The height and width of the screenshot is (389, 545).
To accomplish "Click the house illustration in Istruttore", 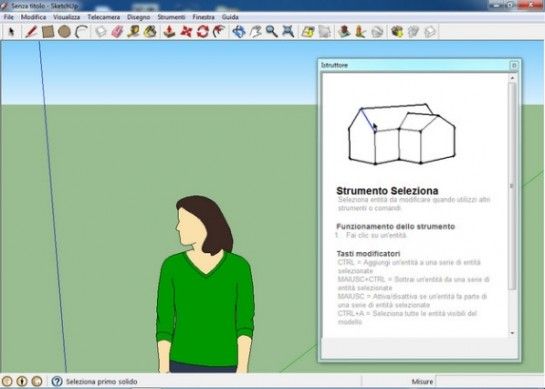I will [402, 134].
